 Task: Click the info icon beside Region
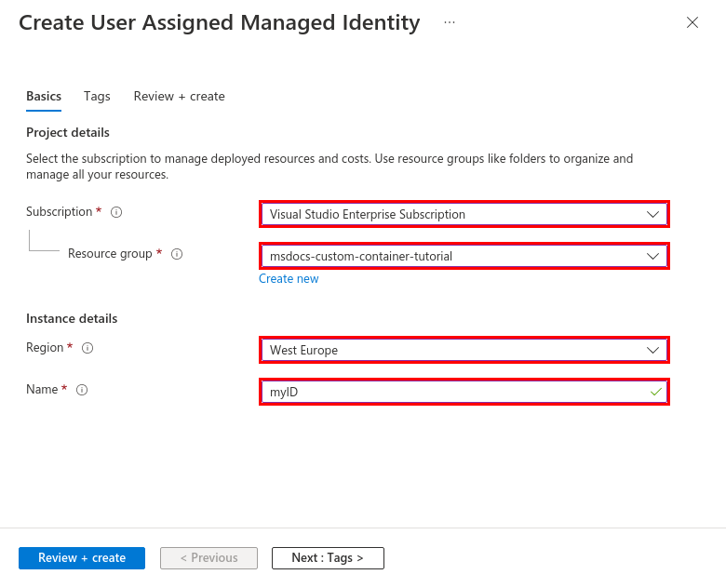(87, 348)
